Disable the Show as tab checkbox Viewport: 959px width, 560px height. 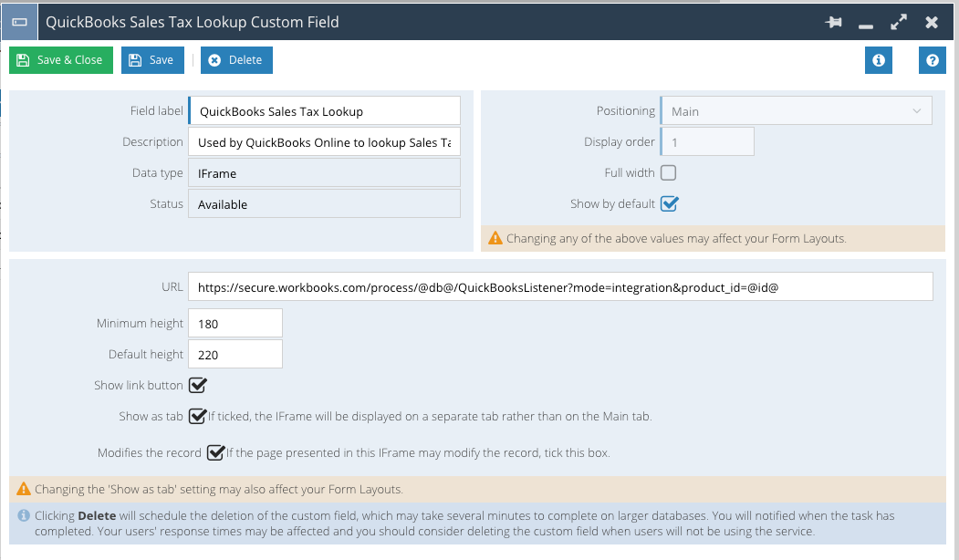click(197, 417)
